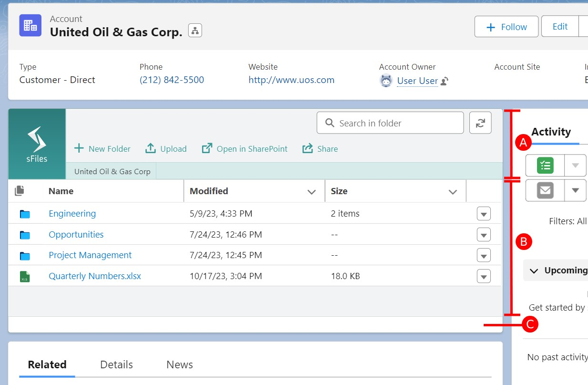Open the Project Management folder link
This screenshot has height=385, width=588.
pyautogui.click(x=90, y=255)
